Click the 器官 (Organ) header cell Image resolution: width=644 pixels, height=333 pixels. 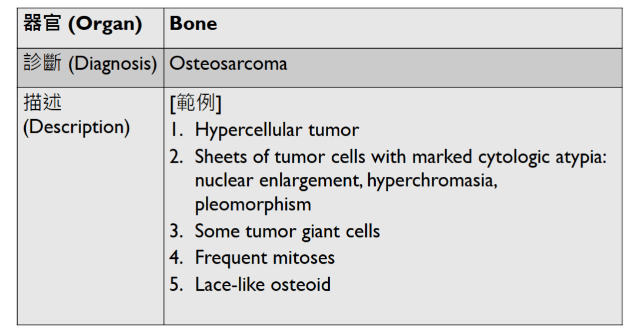click(x=82, y=24)
